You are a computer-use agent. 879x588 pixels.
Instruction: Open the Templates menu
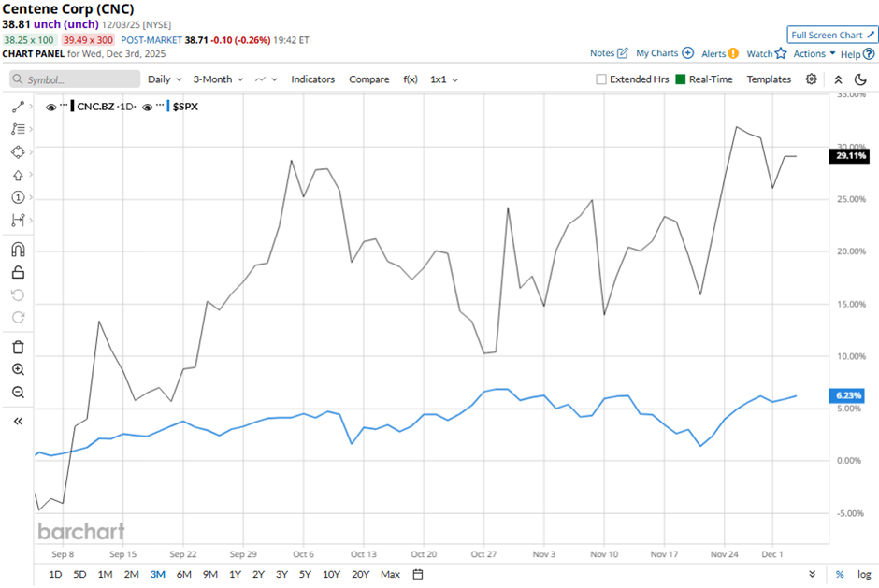click(x=769, y=79)
